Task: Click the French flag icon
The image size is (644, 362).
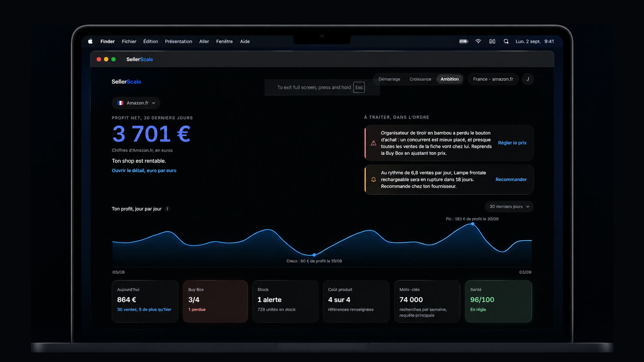Action: coord(120,103)
